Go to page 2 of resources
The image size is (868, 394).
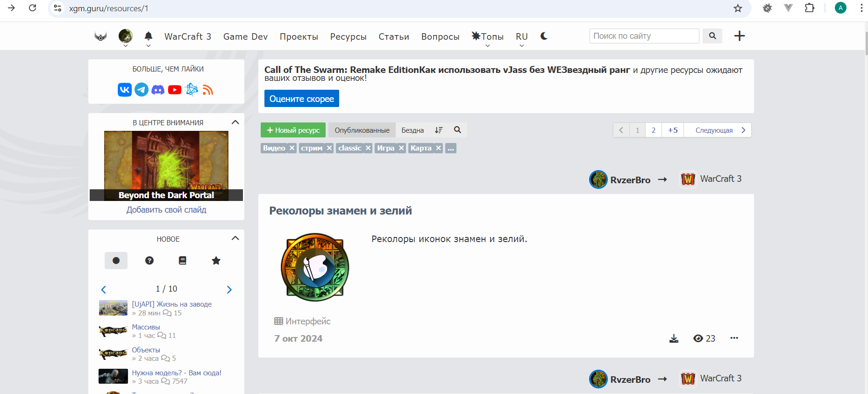pyautogui.click(x=654, y=130)
